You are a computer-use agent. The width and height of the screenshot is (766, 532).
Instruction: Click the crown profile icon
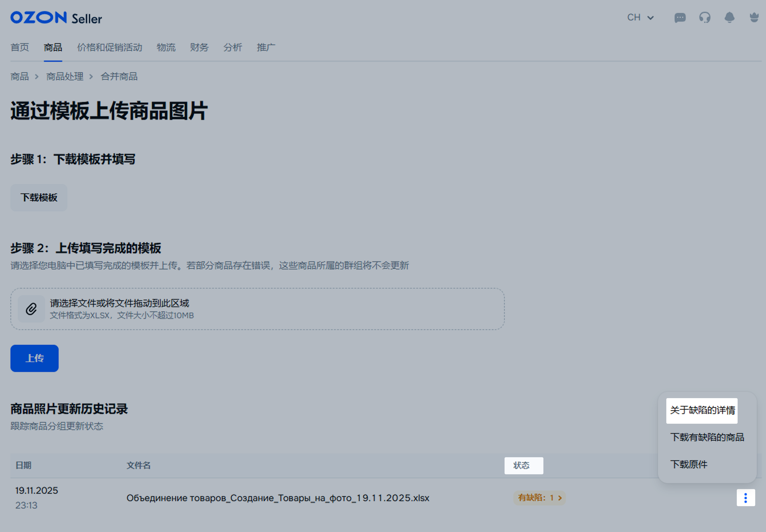pyautogui.click(x=754, y=17)
